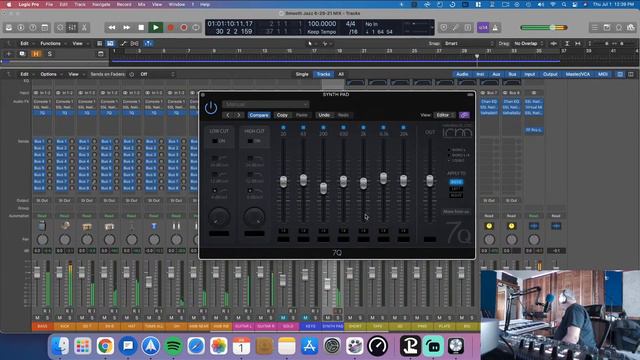Open the Drag No Overlap dropdown
640x360 pixels.
tap(529, 43)
